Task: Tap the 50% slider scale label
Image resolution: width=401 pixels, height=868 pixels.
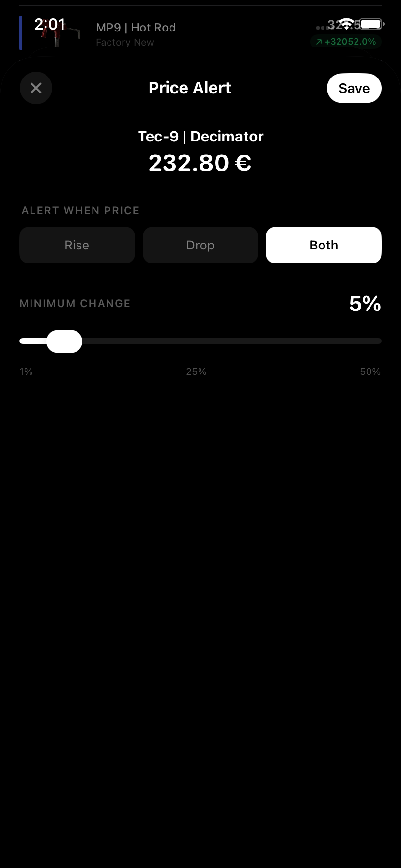Action: point(370,372)
